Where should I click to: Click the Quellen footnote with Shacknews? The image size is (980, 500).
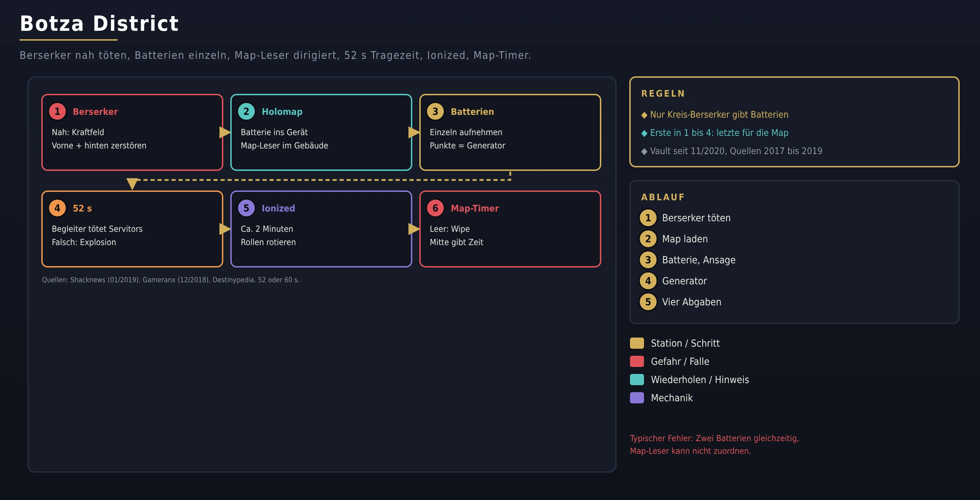170,280
